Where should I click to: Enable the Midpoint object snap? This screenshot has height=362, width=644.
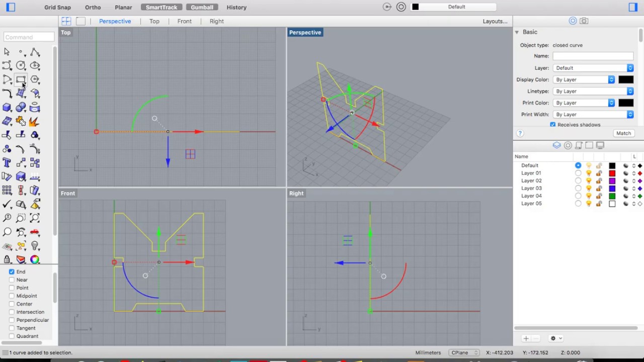click(12, 296)
